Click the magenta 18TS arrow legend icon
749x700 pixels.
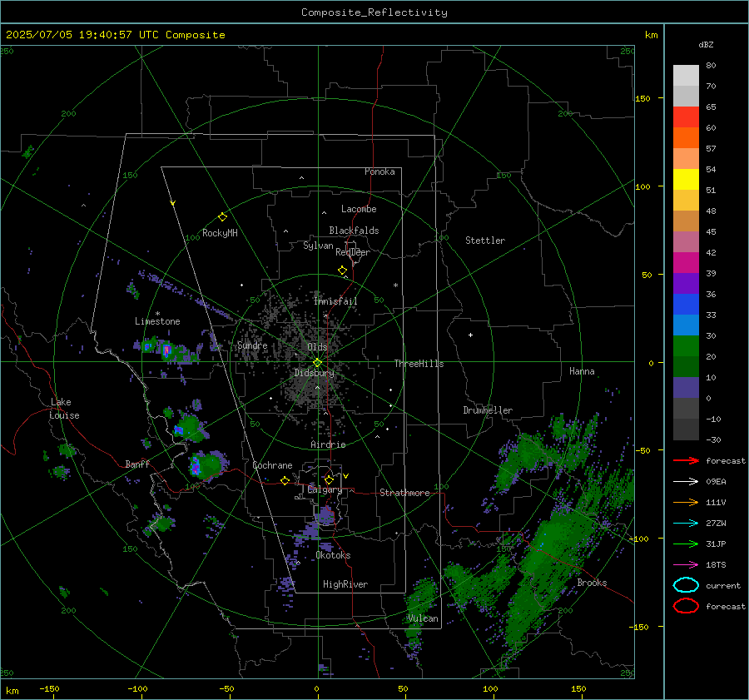coord(686,565)
